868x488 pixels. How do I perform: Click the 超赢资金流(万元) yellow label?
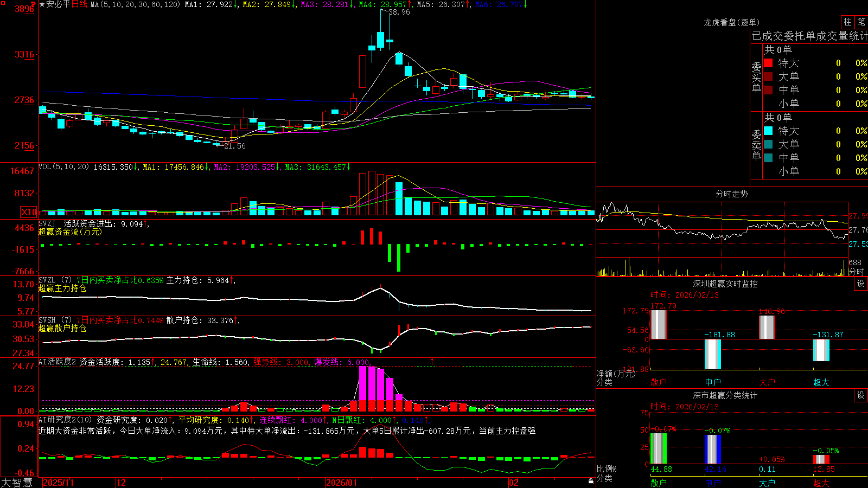tap(70, 232)
